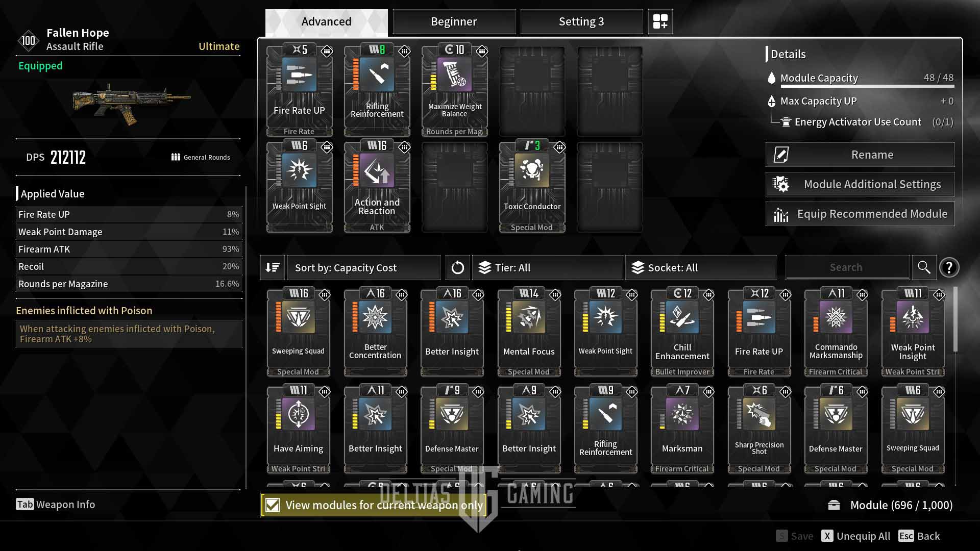
Task: Switch to the Setting 3 tab
Action: point(581,21)
